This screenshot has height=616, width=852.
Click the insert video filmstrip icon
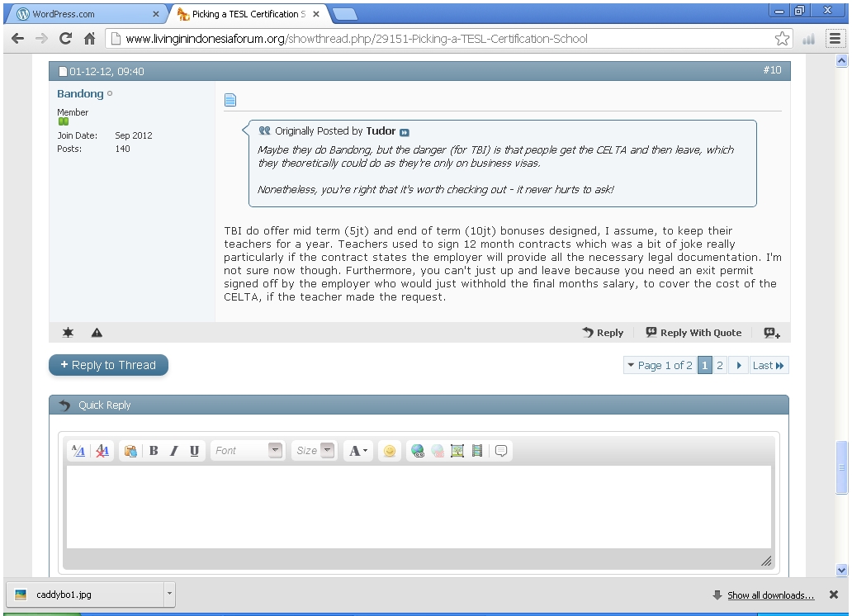476,451
